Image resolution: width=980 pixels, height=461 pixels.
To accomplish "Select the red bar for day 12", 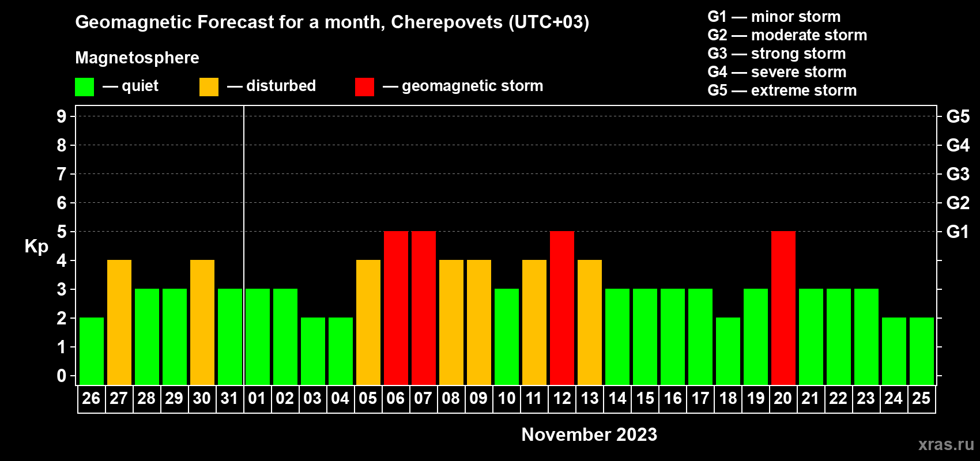I will pyautogui.click(x=562, y=308).
